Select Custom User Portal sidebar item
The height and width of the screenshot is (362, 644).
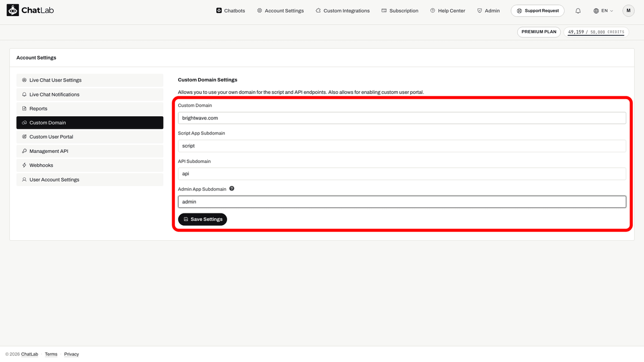[90, 137]
